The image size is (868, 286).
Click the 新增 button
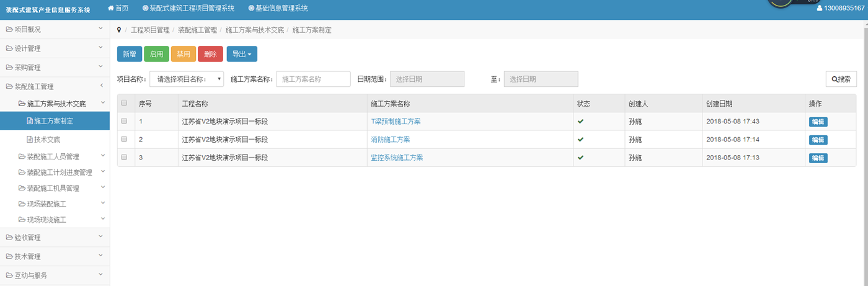coord(130,54)
